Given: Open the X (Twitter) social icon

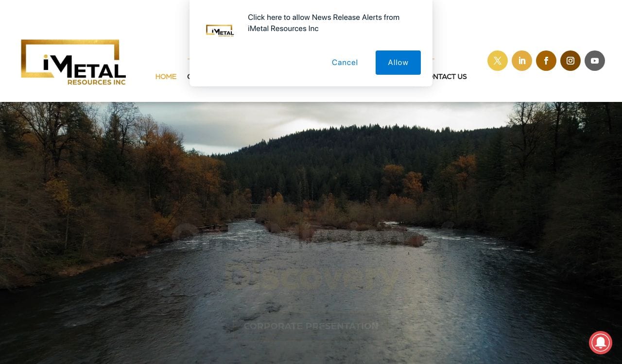Looking at the screenshot, I should [498, 61].
